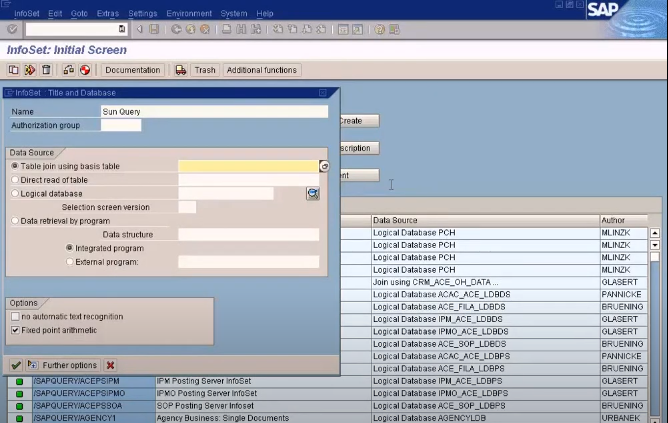The height and width of the screenshot is (423, 668).
Task: Click the yellow Exit icon in the toolbar
Action: tap(190, 29)
